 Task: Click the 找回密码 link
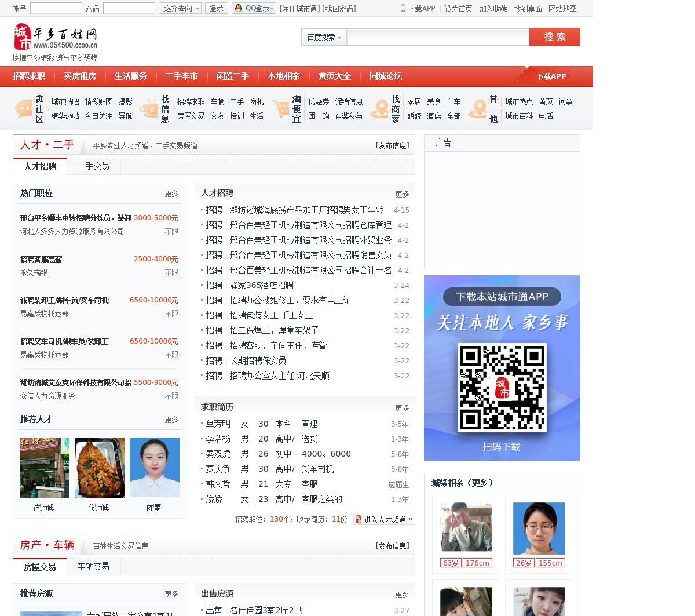point(339,9)
